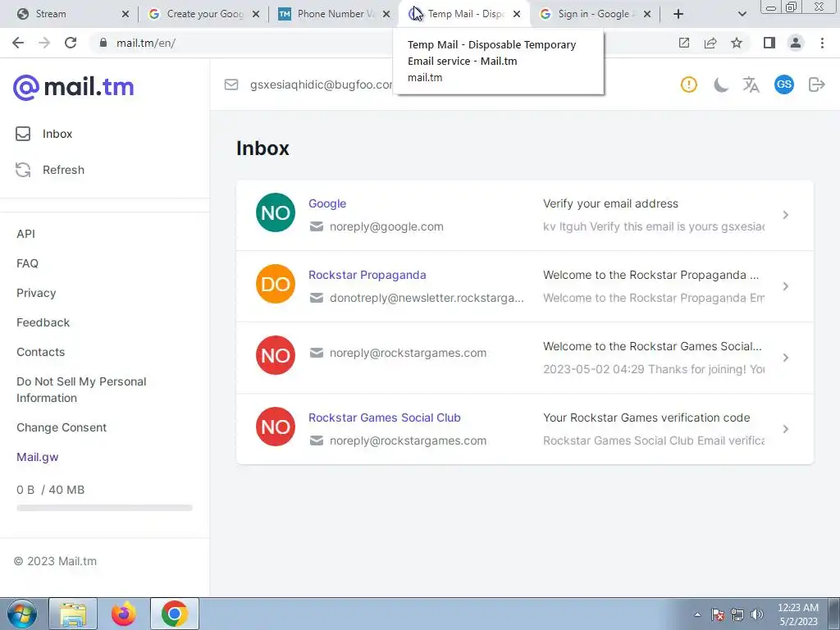Image resolution: width=840 pixels, height=630 pixels.
Task: Go forward in browser history
Action: coord(44,43)
